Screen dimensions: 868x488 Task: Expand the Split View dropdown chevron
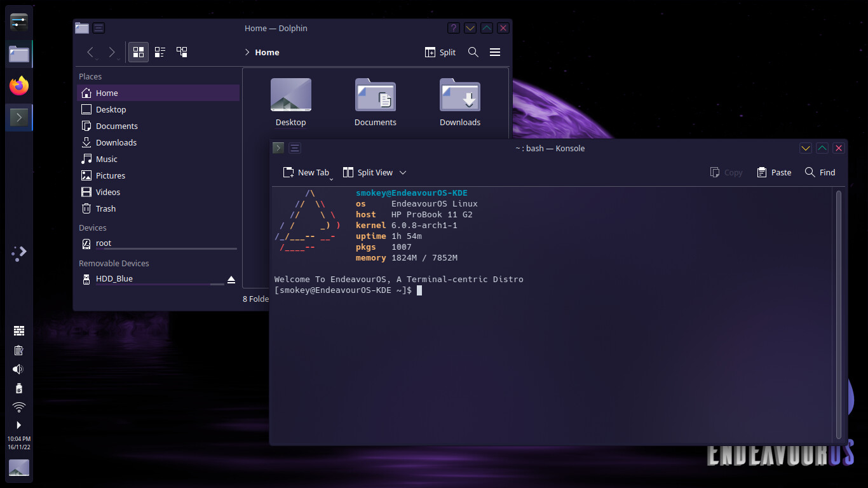point(403,172)
